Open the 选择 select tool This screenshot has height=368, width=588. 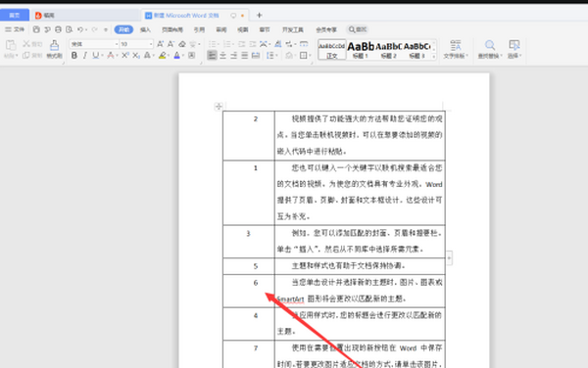[514, 49]
